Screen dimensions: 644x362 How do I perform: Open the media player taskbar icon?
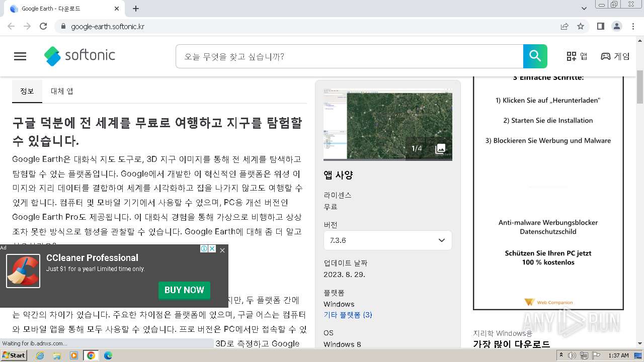pos(74,355)
